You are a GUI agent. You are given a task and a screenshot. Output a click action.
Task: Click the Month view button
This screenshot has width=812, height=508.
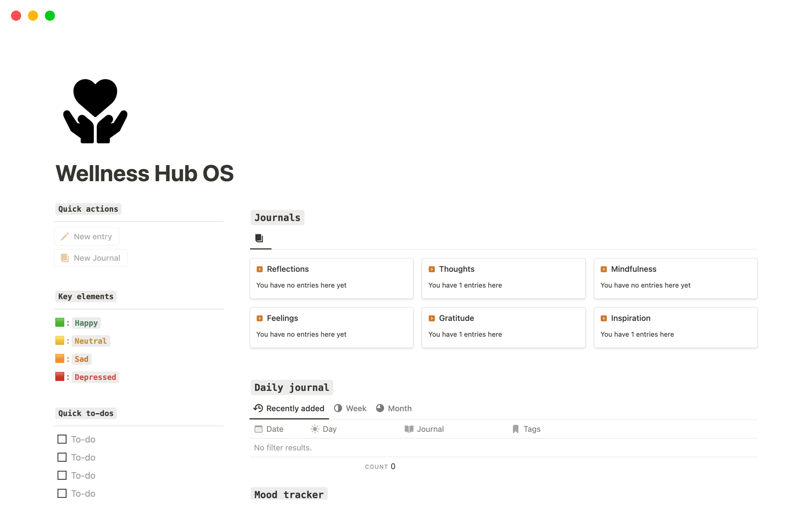(398, 408)
